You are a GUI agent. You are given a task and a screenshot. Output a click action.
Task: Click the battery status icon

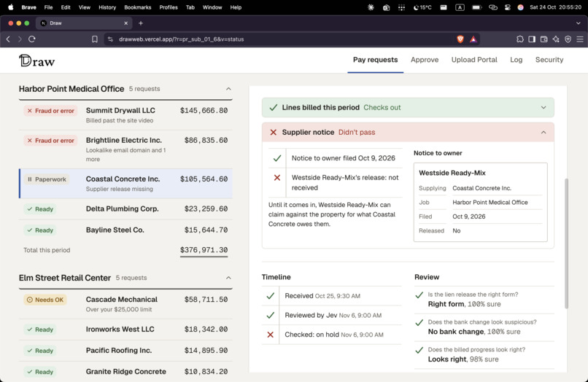[x=476, y=7]
